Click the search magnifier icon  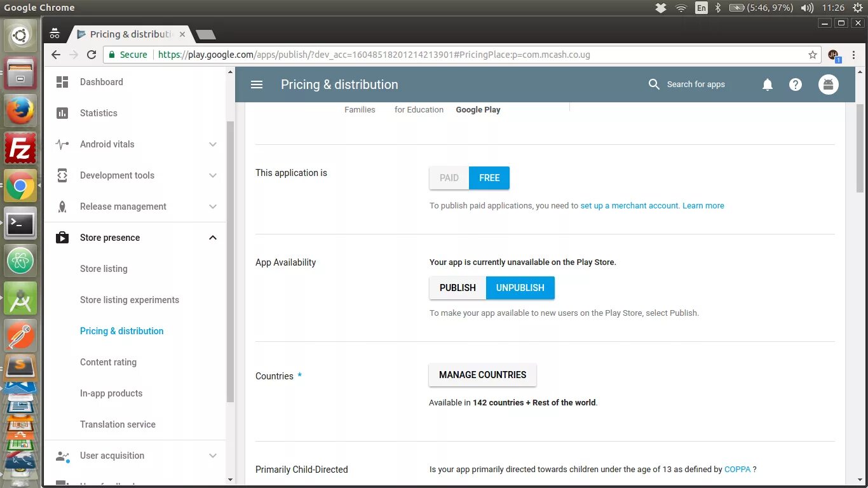coord(654,85)
